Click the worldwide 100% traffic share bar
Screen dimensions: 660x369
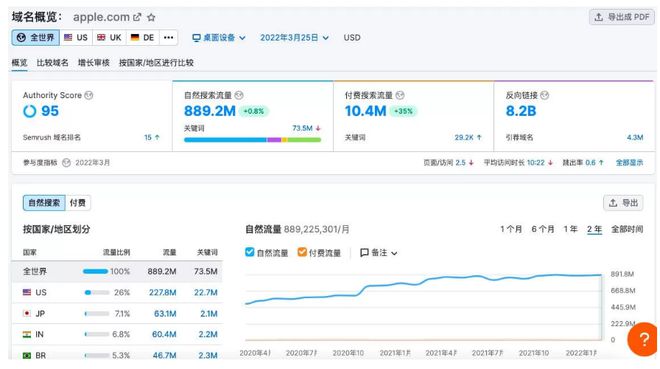[x=96, y=271]
